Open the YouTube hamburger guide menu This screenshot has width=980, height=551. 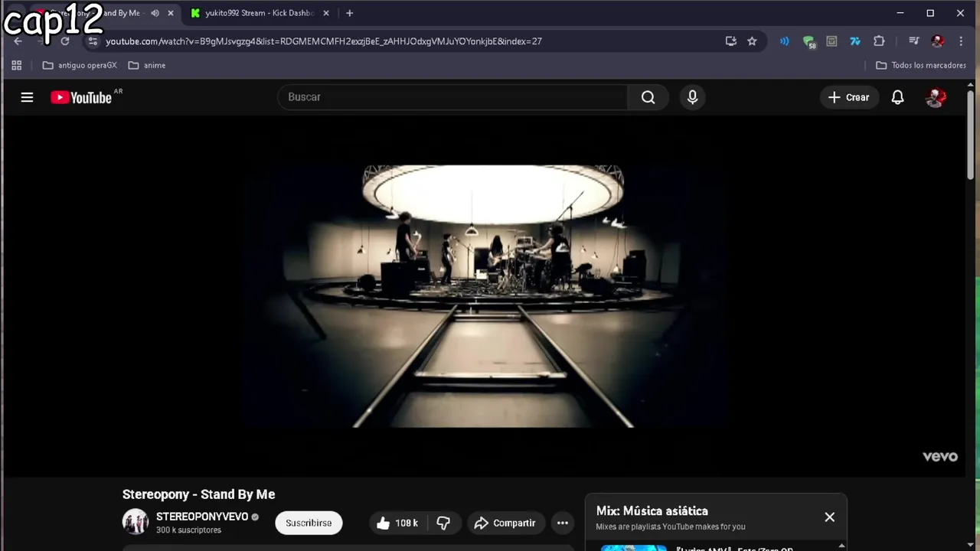27,97
